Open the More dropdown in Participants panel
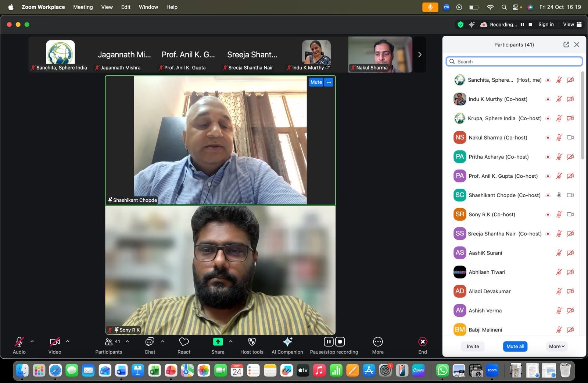588x383 pixels. [x=556, y=346]
